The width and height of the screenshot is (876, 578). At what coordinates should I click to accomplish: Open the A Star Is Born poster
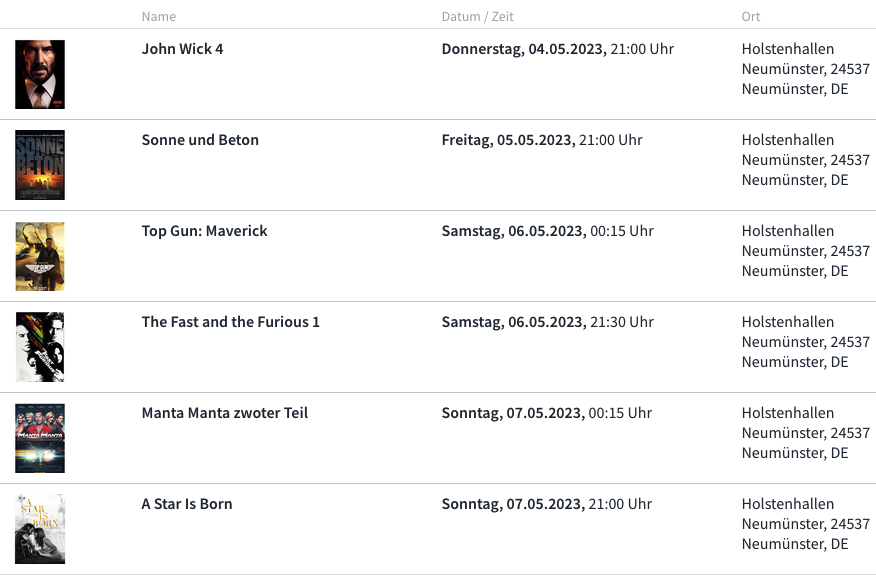coord(40,529)
